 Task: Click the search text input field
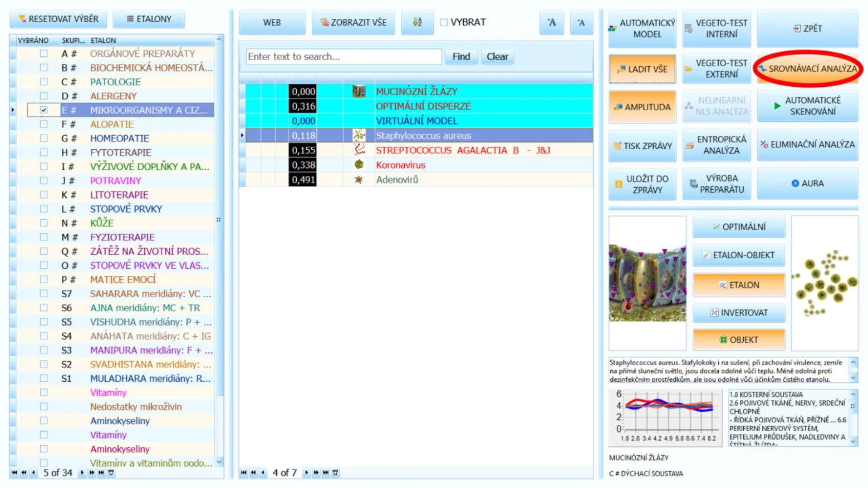pyautogui.click(x=344, y=57)
